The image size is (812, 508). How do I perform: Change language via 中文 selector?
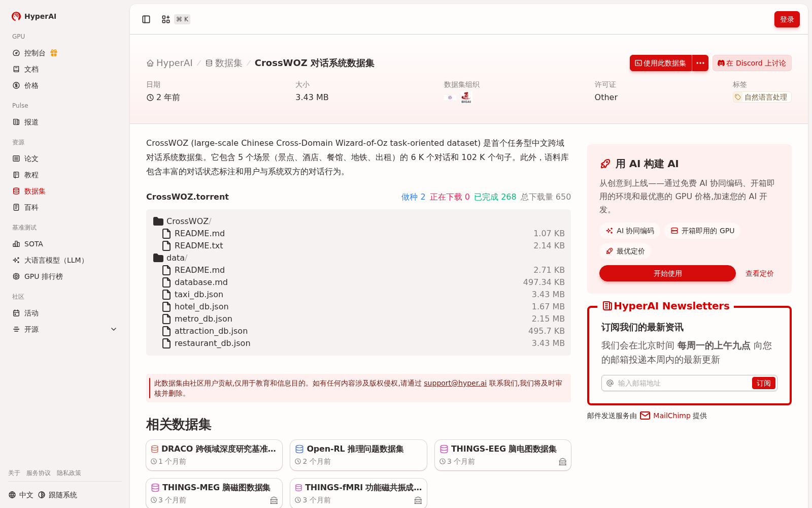pos(21,495)
